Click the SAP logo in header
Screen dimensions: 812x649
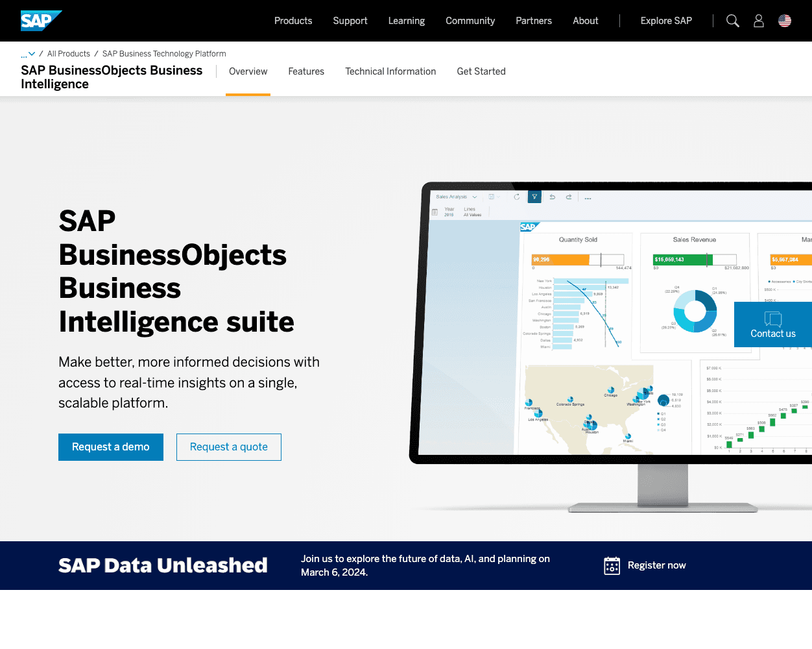tap(42, 21)
